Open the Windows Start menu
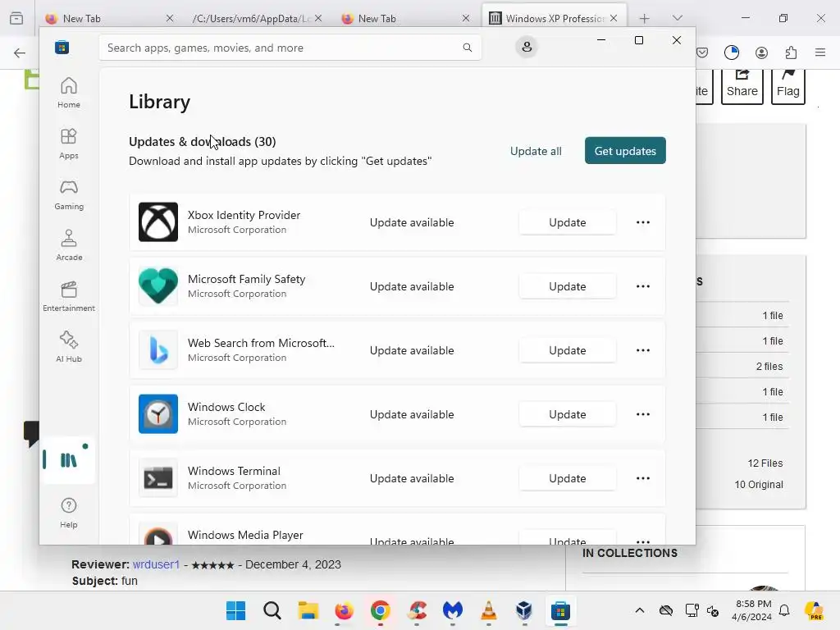The image size is (840, 630). 235,610
